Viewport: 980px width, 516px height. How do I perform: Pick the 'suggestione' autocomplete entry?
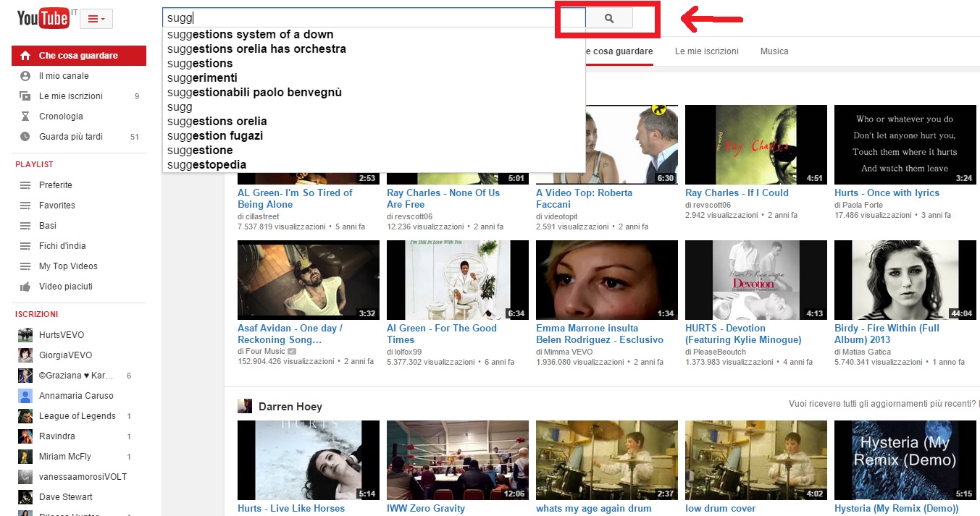pos(374,150)
